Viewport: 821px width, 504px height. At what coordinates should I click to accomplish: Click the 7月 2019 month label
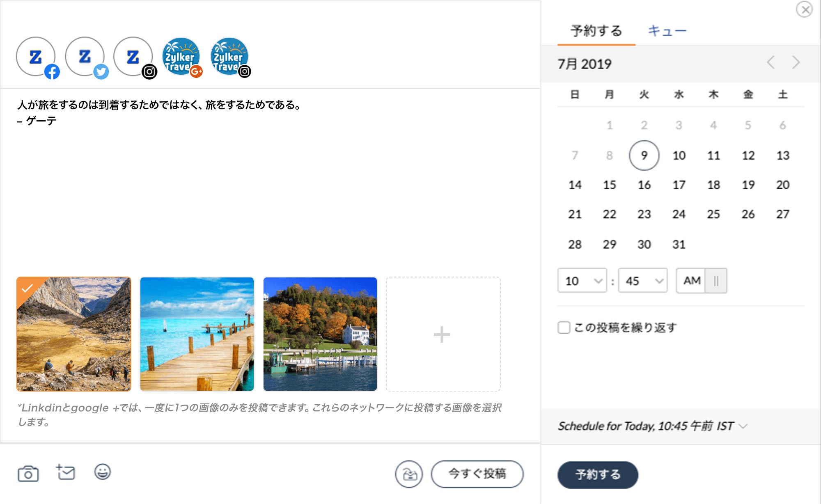(585, 64)
